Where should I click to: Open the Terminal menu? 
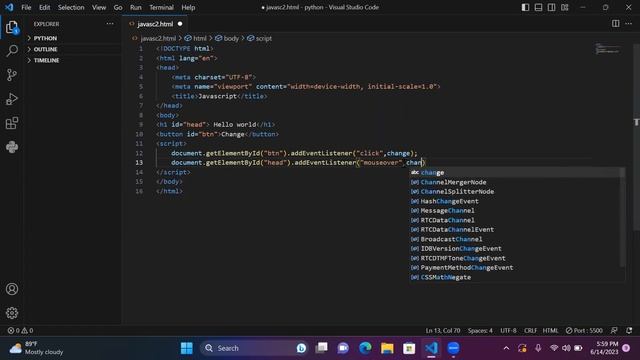(161, 7)
